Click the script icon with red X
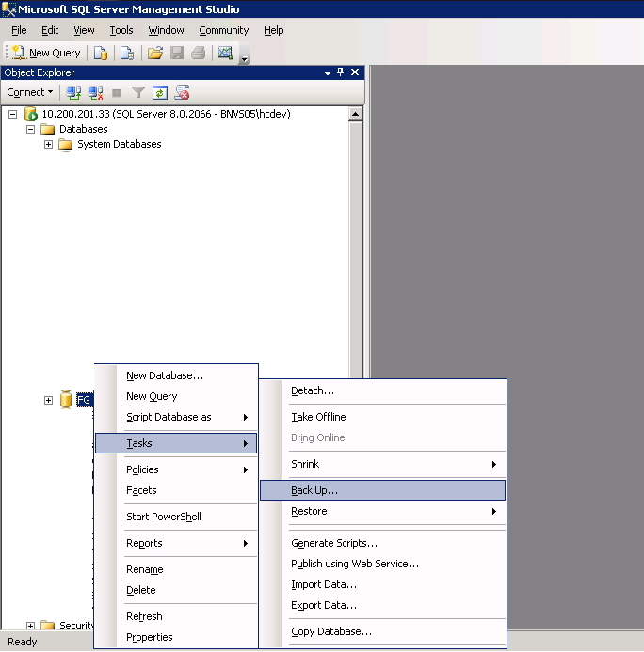Image resolution: width=644 pixels, height=652 pixels. [x=182, y=92]
